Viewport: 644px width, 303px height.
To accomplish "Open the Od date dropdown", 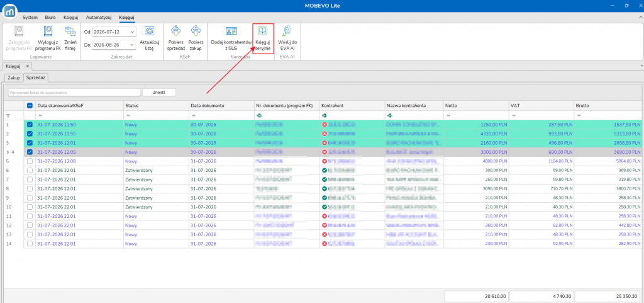I will click(132, 31).
